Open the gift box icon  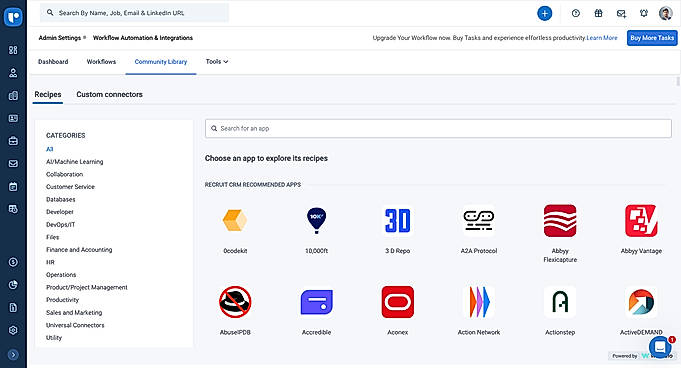598,13
